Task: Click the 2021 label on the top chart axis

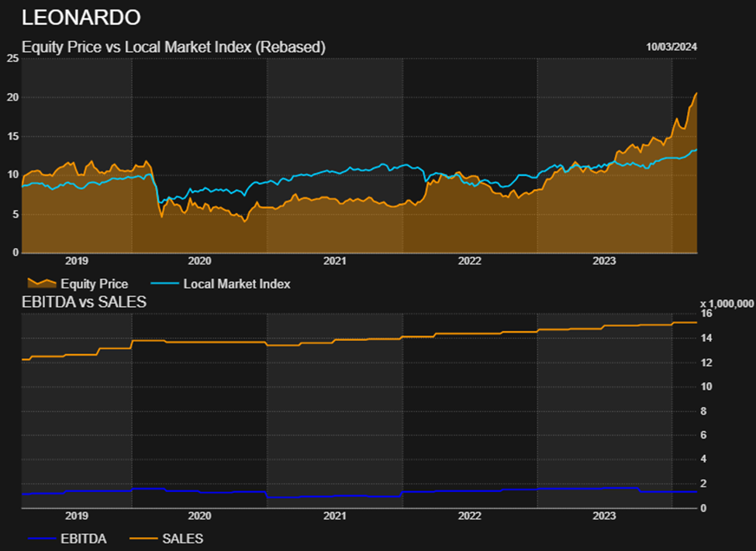Action: [335, 261]
